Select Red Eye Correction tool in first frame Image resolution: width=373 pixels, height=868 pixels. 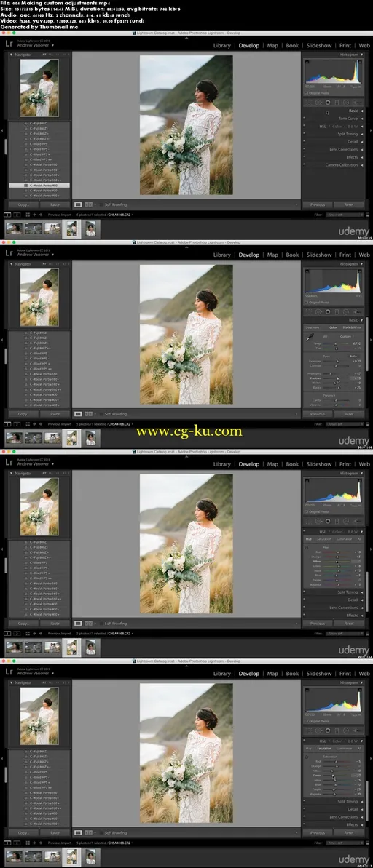pyautogui.click(x=328, y=103)
